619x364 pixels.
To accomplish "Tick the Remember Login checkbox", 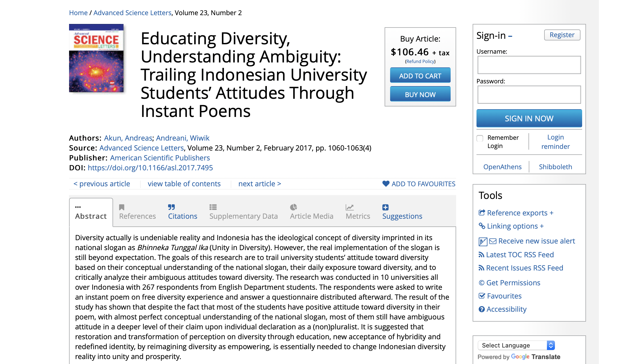I will tap(480, 138).
